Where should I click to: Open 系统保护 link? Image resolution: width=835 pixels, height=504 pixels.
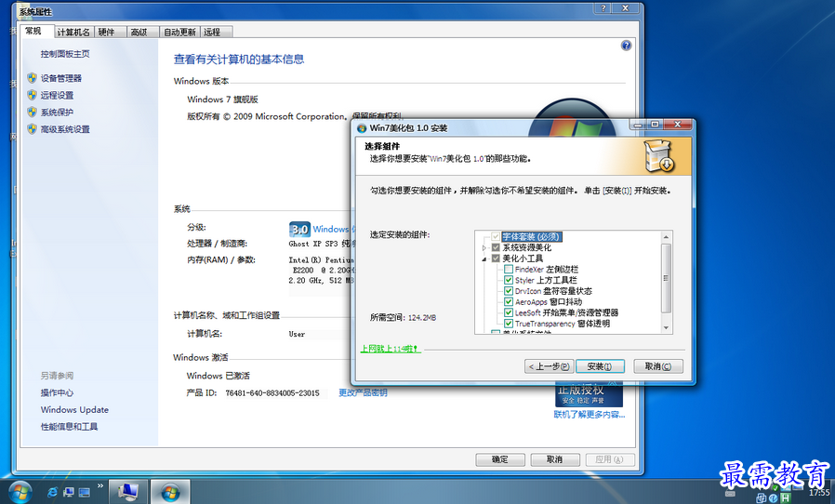coord(57,113)
